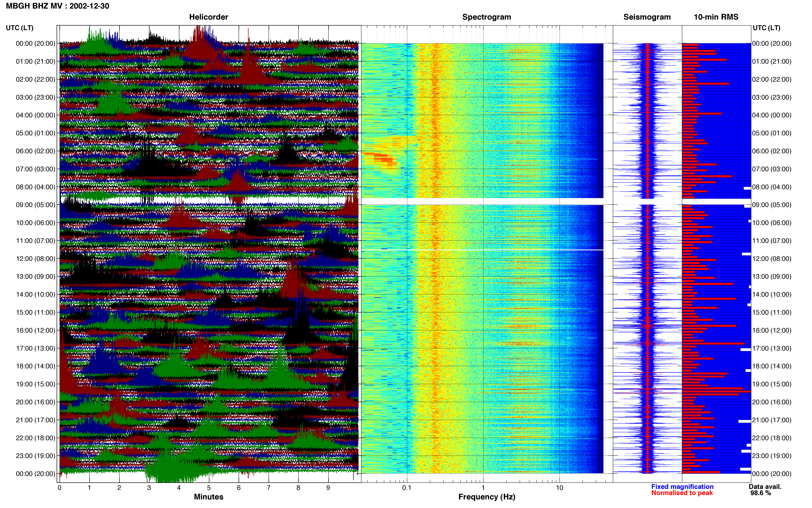
Task: Click the 'Seismogram' panel heading
Action: pyautogui.click(x=647, y=17)
